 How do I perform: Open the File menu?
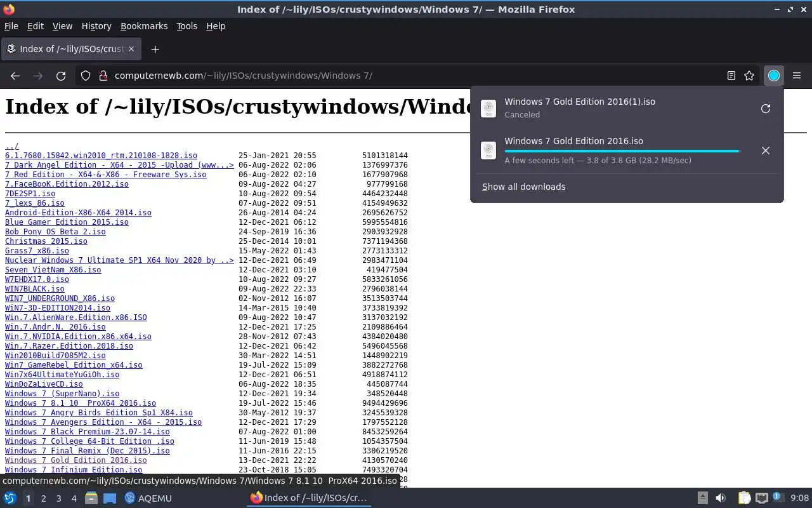pyautogui.click(x=11, y=26)
